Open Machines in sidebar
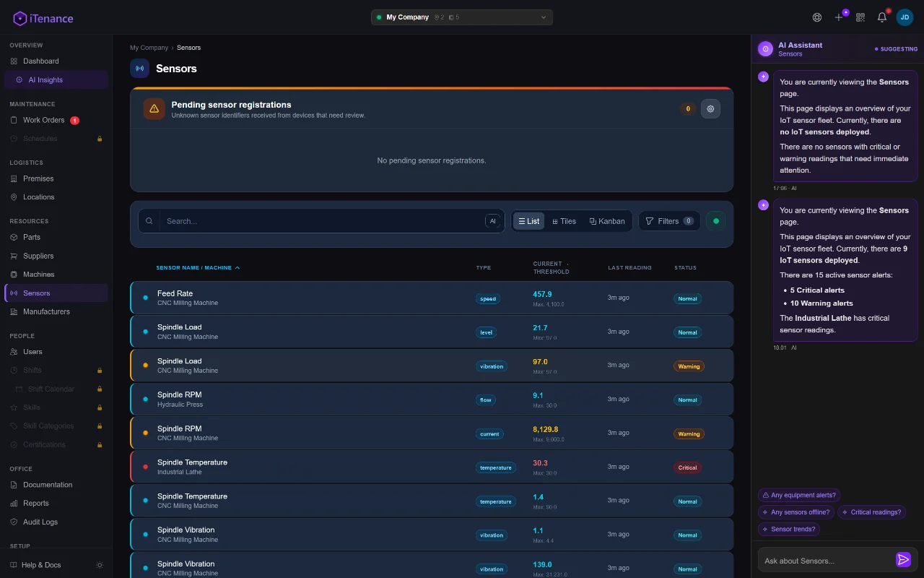 tap(56, 275)
